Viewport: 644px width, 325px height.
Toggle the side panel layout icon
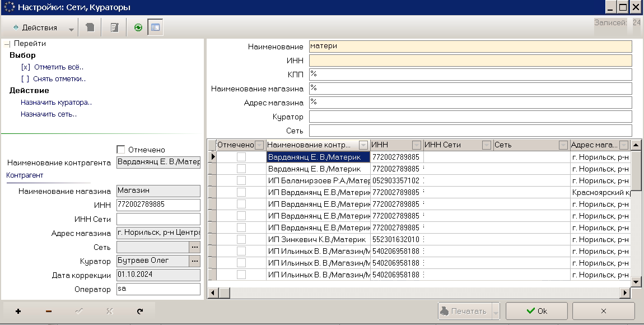155,27
